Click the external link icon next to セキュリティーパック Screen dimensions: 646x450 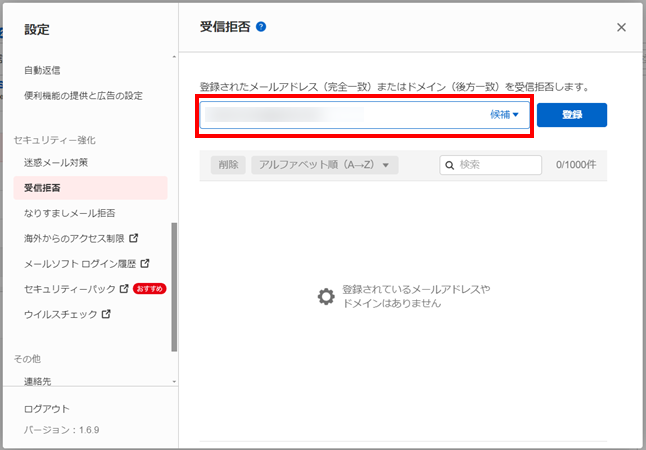pyautogui.click(x=124, y=289)
